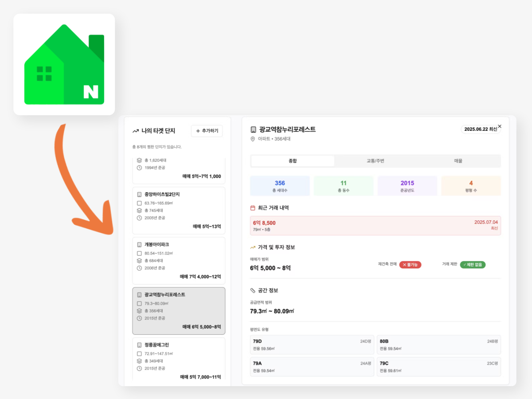Screen dimensions: 532x399
Task: Click the price text 매매 5억~7억 1,000
Action: 202,176
